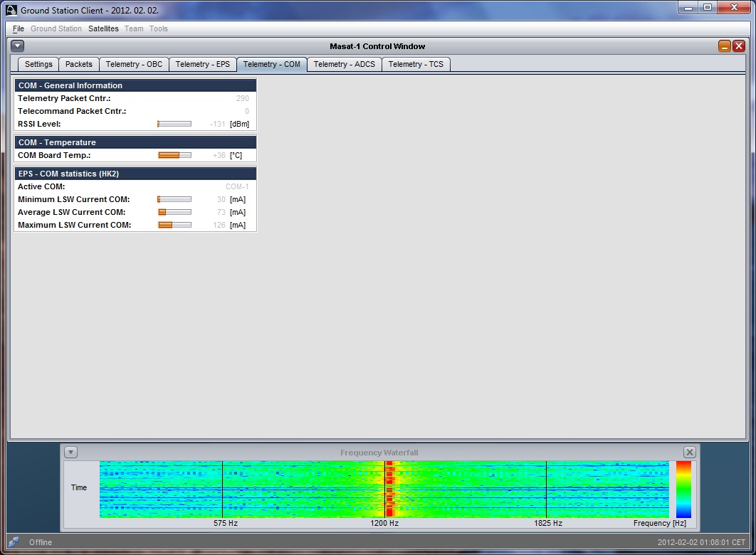Click the Telecommand Packet Cntr value 0

coord(247,111)
